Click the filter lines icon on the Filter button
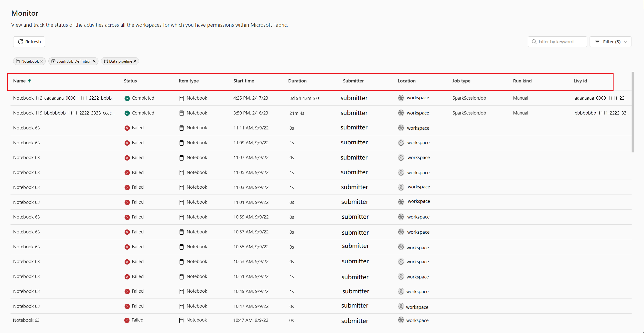644x333 pixels. (597, 42)
